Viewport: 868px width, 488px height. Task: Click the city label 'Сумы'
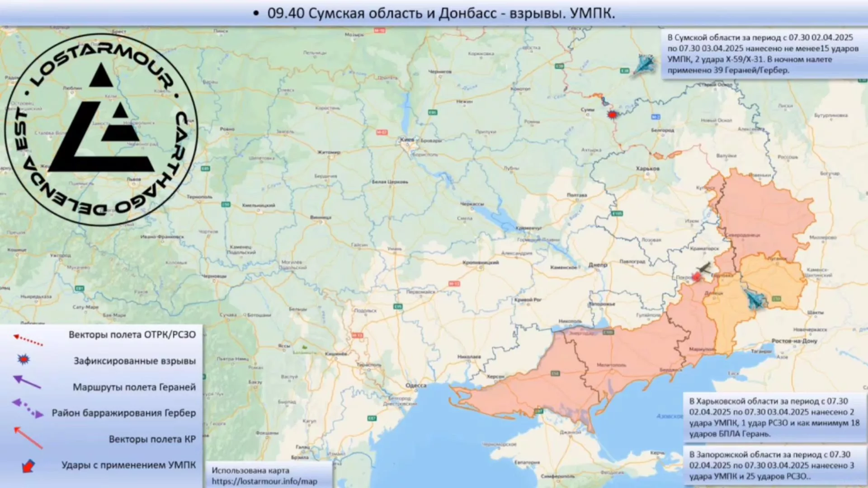tap(587, 110)
